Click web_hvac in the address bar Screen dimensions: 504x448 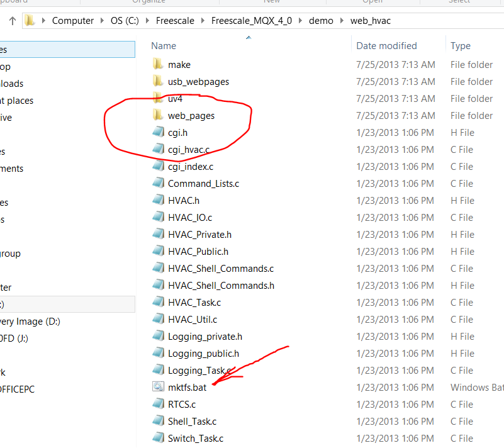371,21
